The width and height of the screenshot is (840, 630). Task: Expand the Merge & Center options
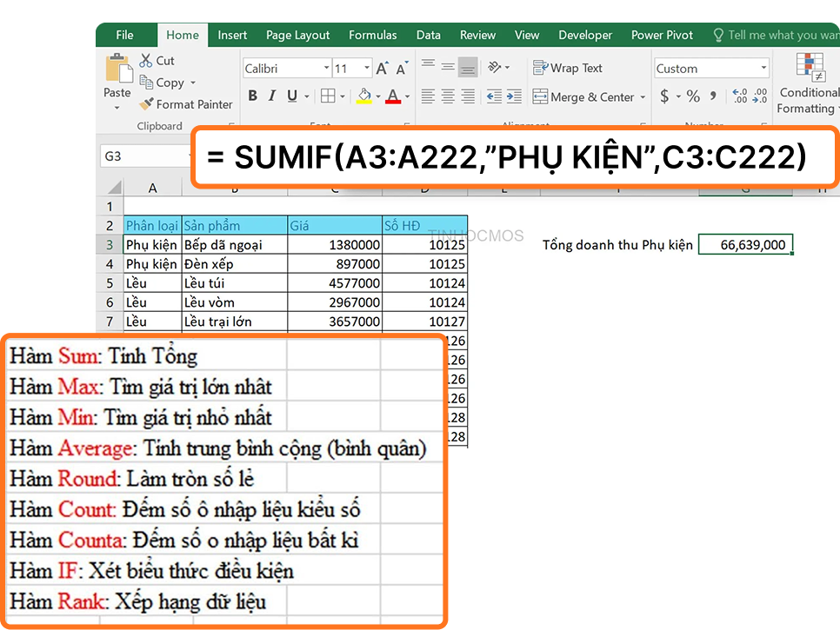642,96
